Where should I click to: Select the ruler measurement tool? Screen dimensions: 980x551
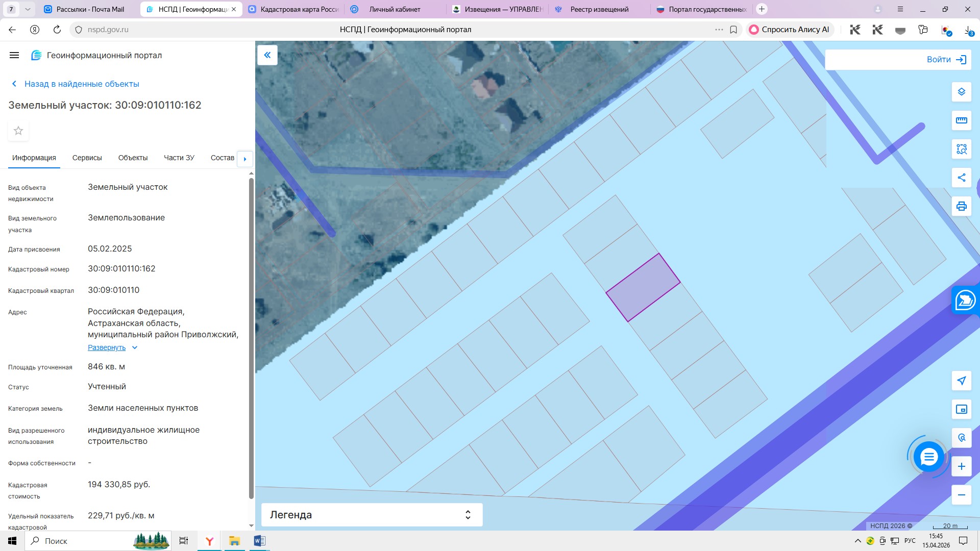(x=961, y=120)
